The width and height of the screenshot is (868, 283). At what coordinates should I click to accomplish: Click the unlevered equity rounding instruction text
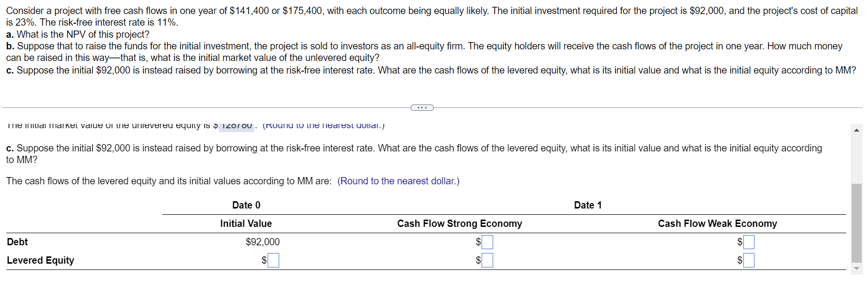point(323,125)
